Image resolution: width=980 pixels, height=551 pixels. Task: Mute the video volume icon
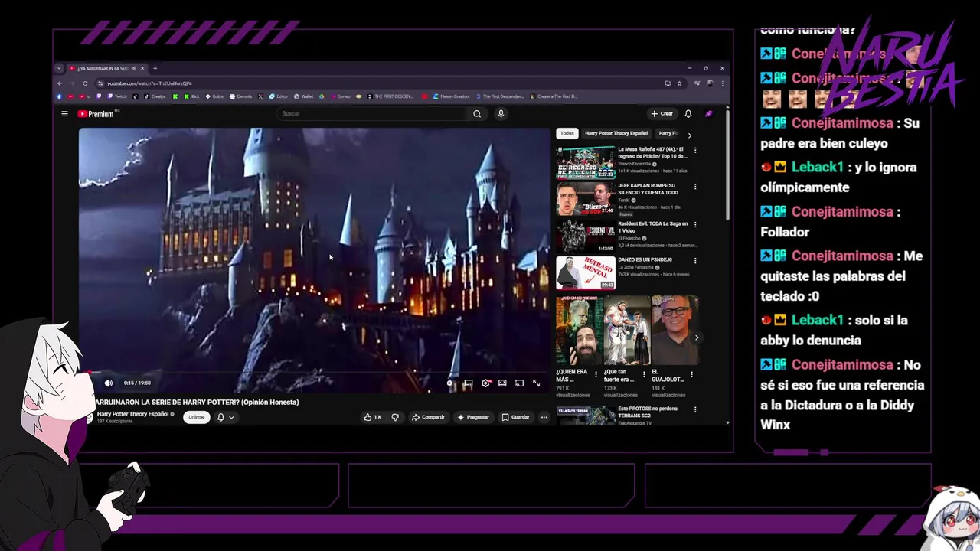coord(108,383)
